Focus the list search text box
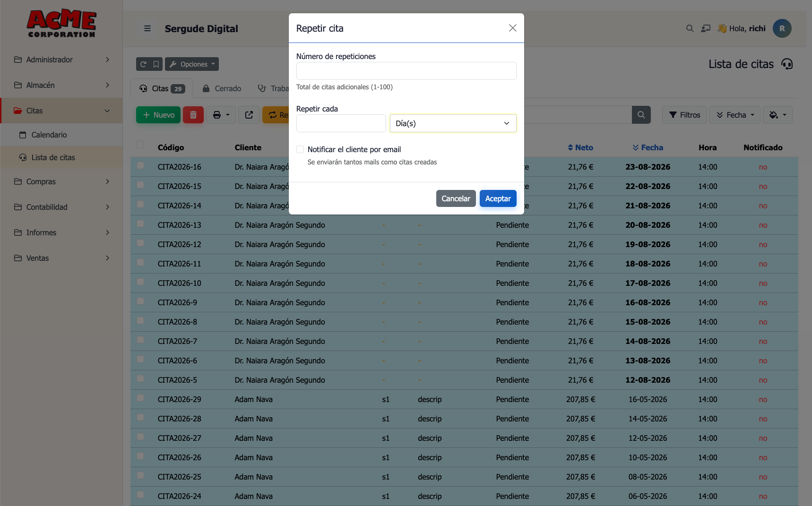The image size is (812, 506). coord(578,115)
